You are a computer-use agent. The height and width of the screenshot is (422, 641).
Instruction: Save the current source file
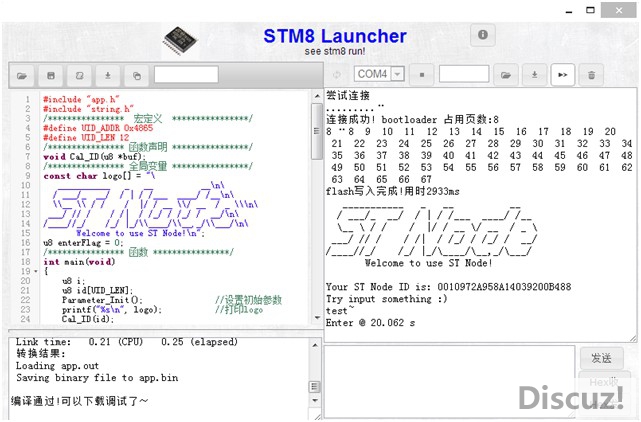pos(51,76)
